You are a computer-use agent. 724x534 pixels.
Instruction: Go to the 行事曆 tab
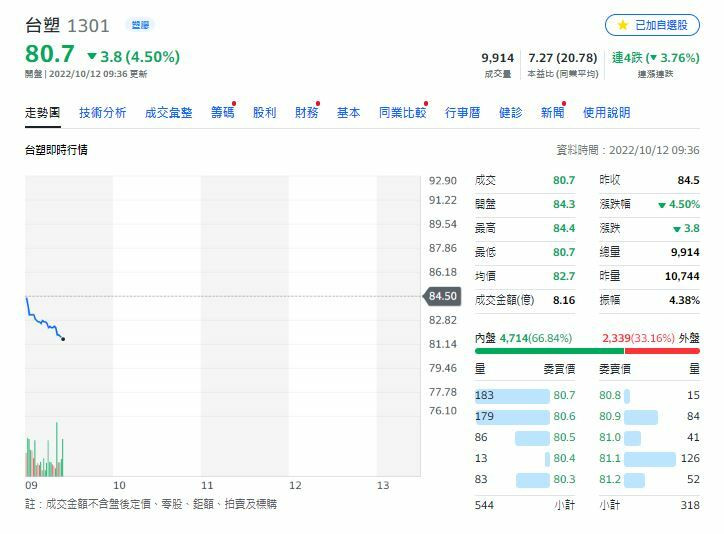coord(463,113)
